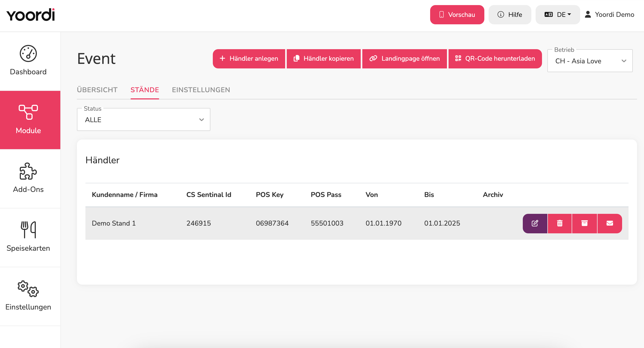
Task: Open the Add-Ons puzzle icon
Action: pos(28,171)
